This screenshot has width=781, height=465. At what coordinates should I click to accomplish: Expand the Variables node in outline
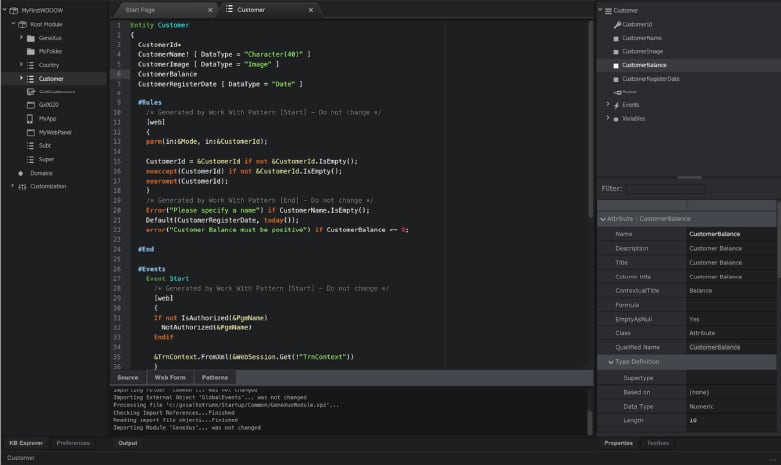[607, 118]
